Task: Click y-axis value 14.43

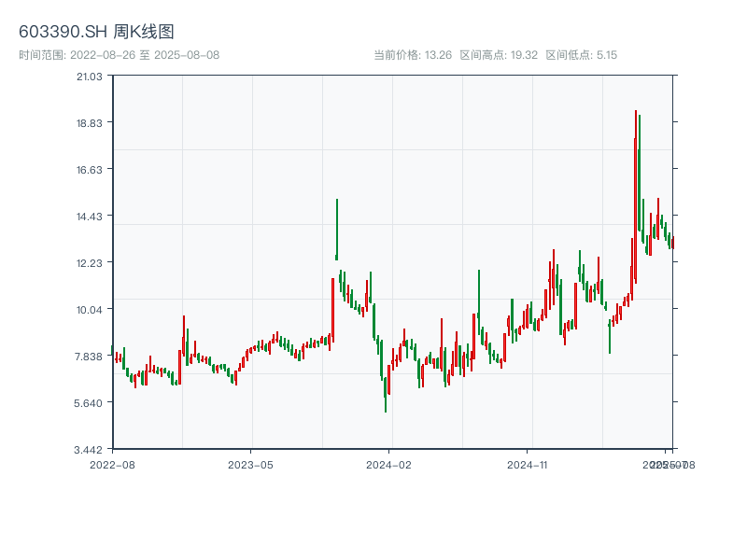Action: pos(90,217)
